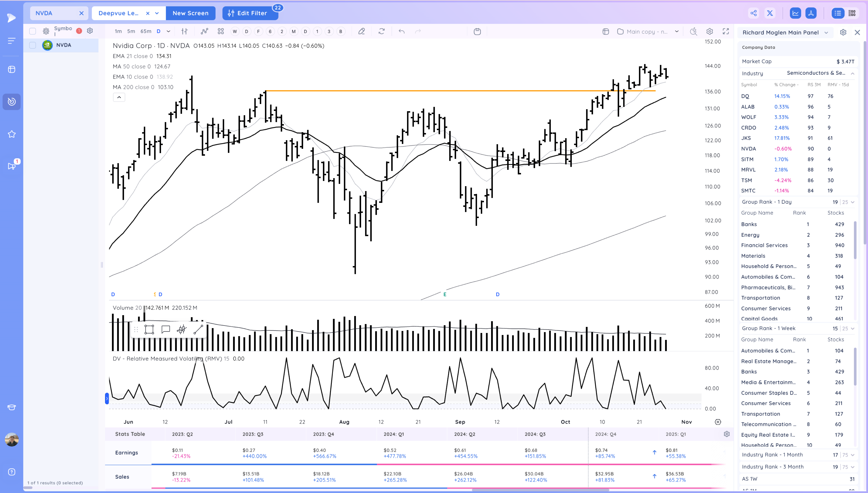The height and width of the screenshot is (493, 868).
Task: Check the NVDA row checkbox
Action: pos(33,45)
